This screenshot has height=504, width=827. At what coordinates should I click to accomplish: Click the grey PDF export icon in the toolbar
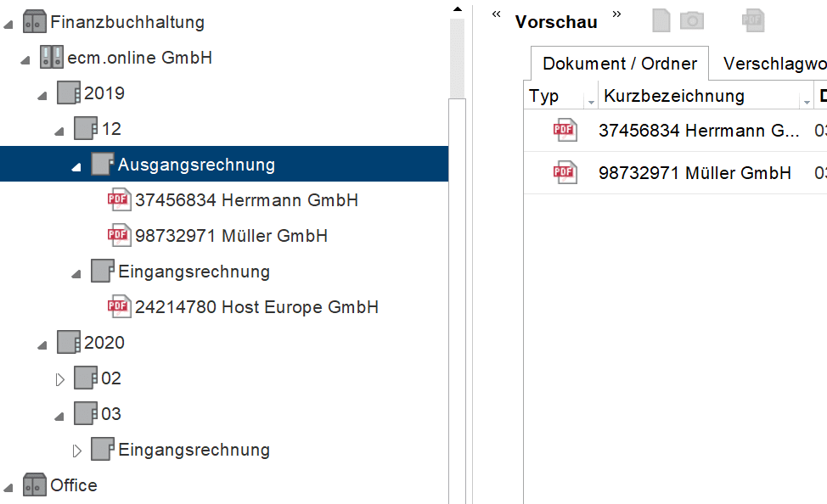click(x=752, y=20)
